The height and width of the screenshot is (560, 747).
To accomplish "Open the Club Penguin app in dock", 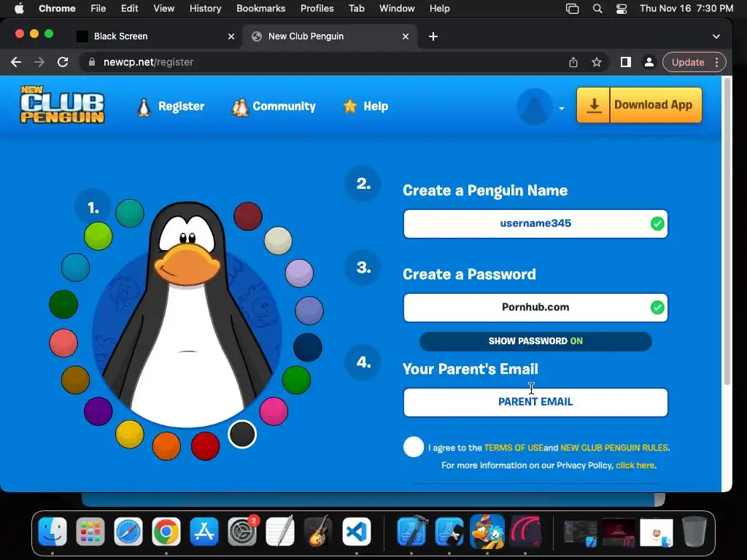I will (x=487, y=532).
